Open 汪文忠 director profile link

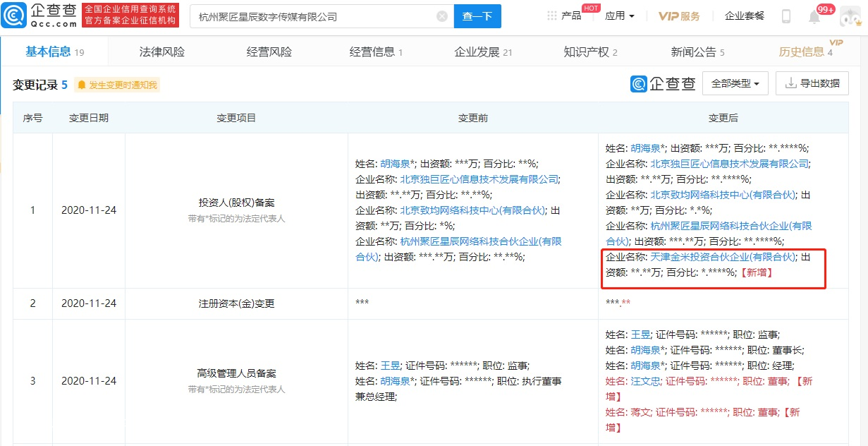tap(647, 381)
